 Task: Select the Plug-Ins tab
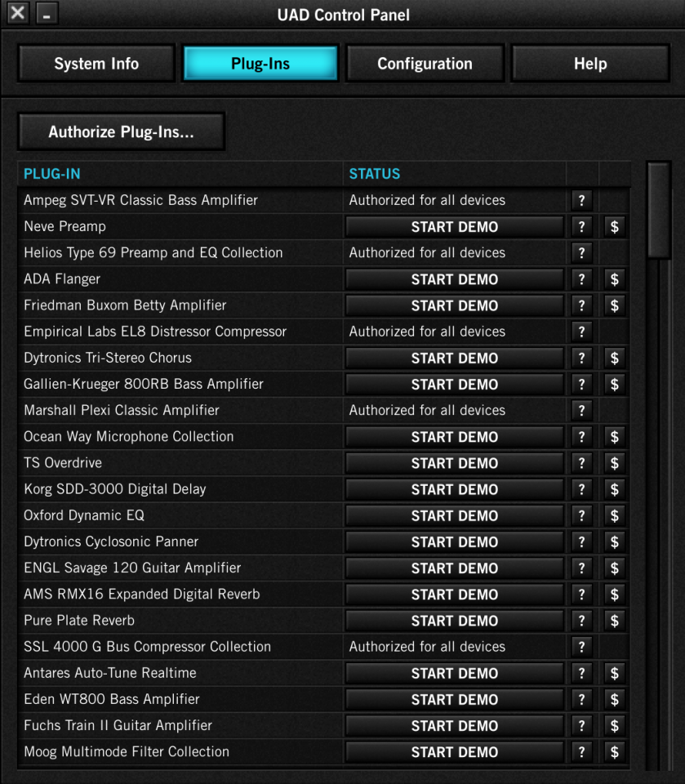click(260, 64)
